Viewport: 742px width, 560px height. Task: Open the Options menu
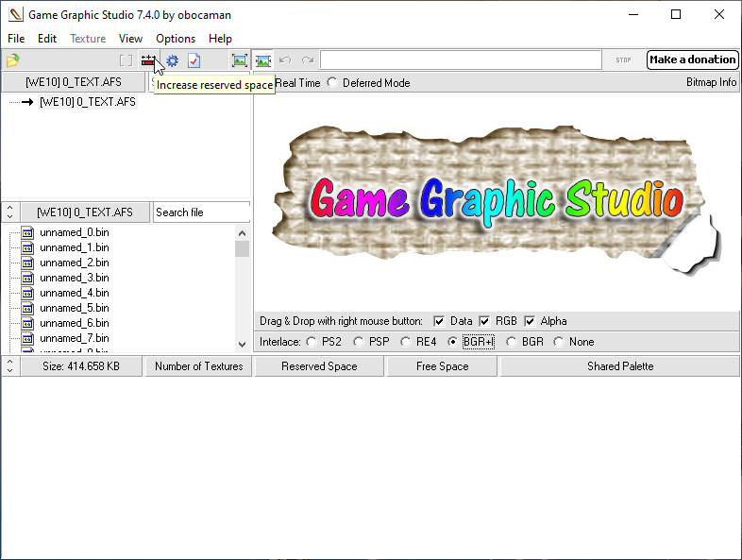coord(175,39)
